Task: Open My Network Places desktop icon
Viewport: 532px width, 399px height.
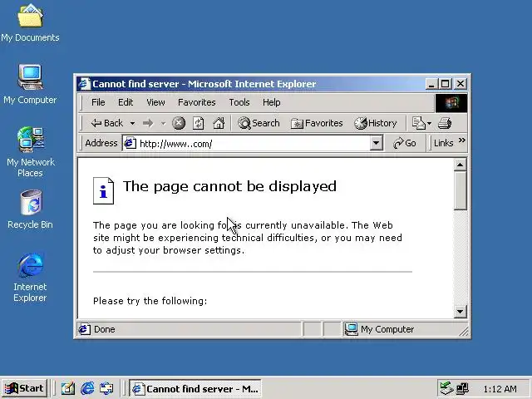Action: click(30, 151)
